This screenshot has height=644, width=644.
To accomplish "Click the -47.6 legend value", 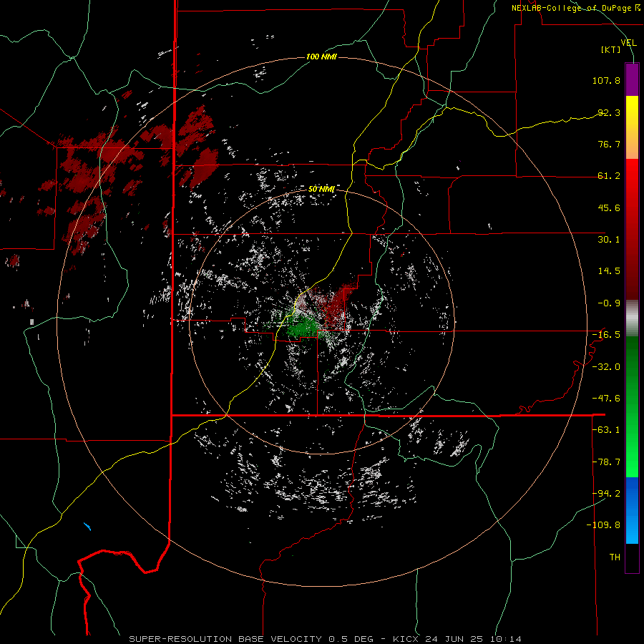I will point(606,399).
